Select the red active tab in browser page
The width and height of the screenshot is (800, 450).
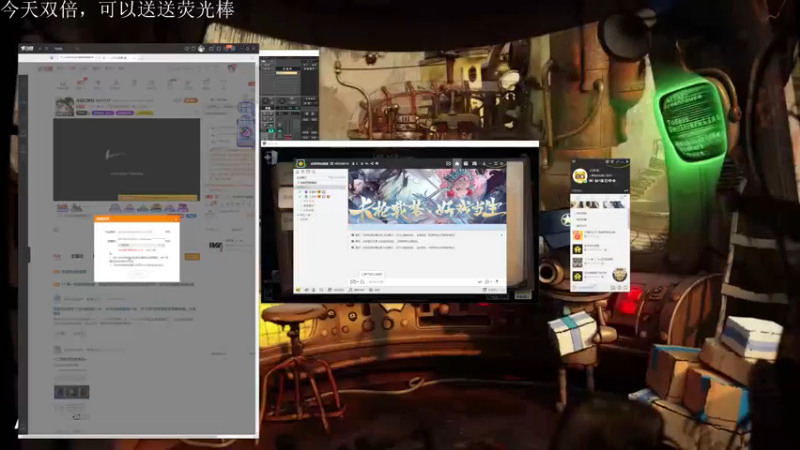pos(57,256)
